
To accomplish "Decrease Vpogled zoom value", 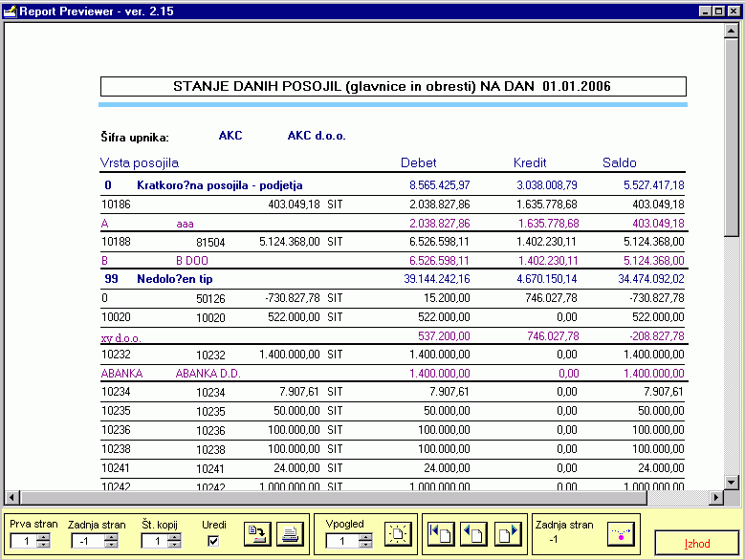I will [365, 545].
